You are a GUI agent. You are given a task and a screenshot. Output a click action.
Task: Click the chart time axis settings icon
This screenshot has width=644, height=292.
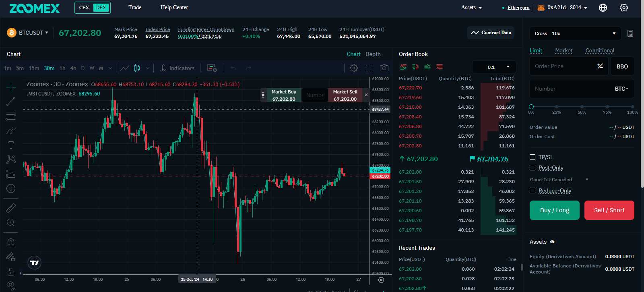381,280
